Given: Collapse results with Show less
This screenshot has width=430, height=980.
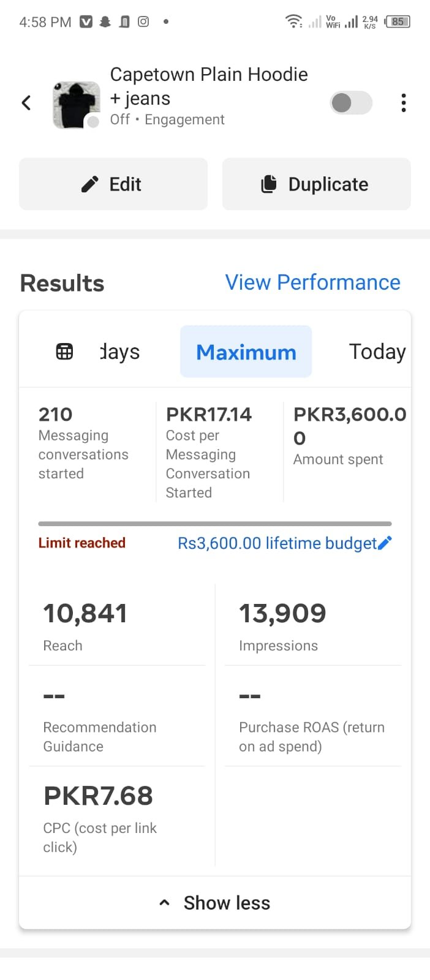Looking at the screenshot, I should (215, 903).
